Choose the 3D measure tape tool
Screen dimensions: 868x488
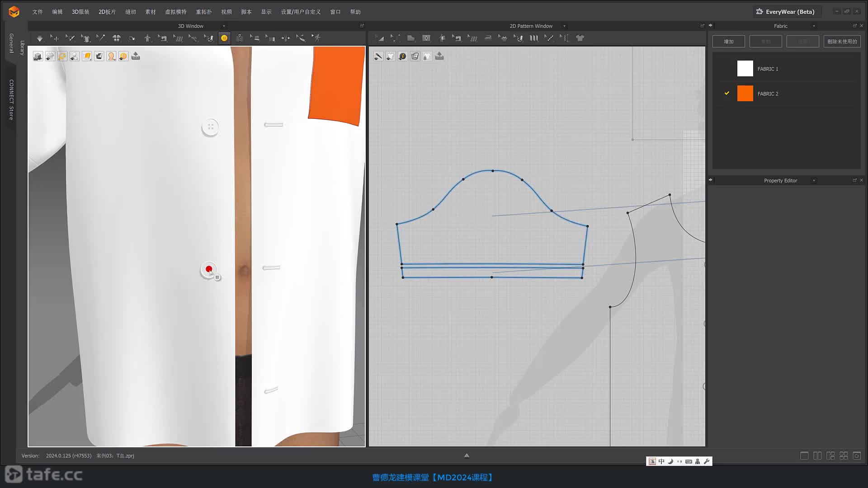pos(301,38)
